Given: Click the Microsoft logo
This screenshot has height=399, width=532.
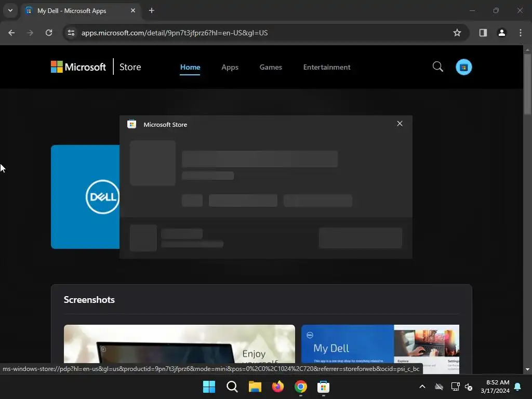Looking at the screenshot, I should 78,67.
